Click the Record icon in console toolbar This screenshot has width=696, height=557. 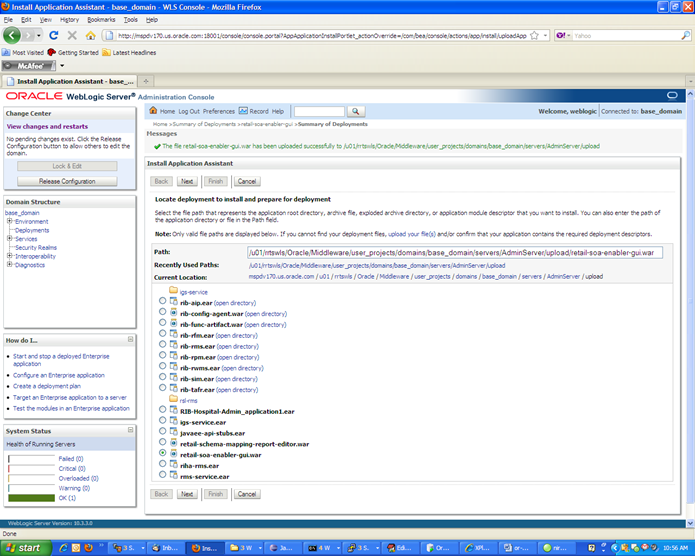click(243, 111)
